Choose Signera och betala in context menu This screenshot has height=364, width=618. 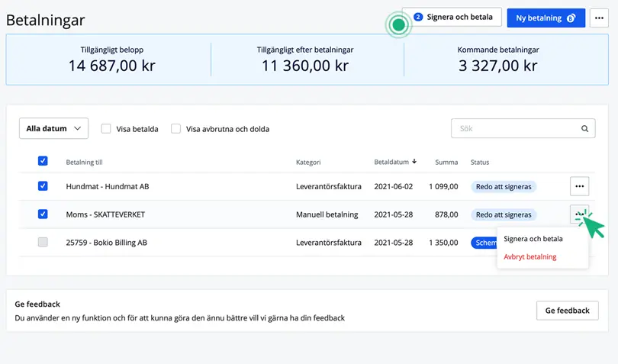(533, 239)
